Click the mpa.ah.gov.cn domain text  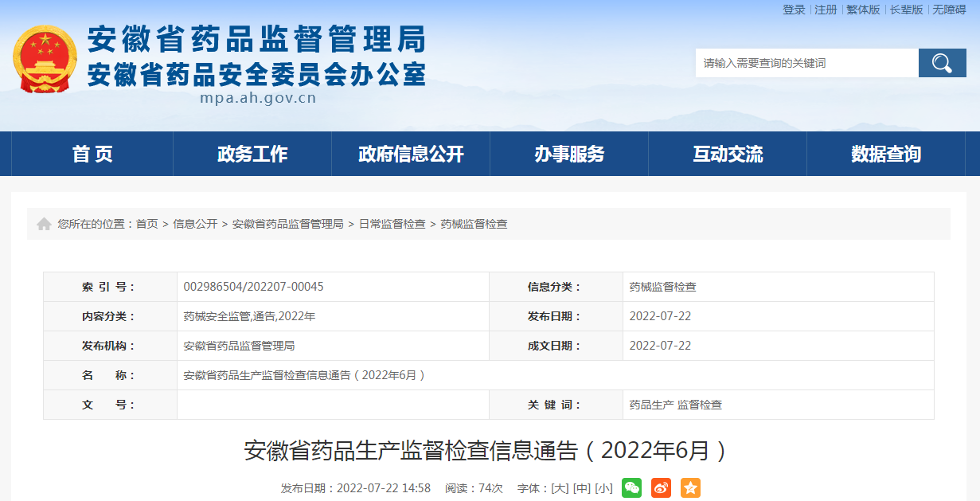pos(258,98)
